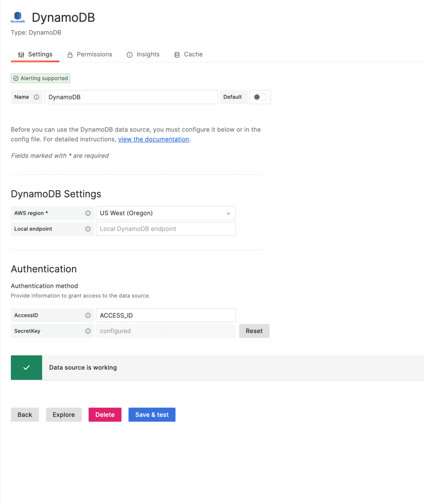424x504 pixels.
Task: Open the Insights tab
Action: point(143,54)
